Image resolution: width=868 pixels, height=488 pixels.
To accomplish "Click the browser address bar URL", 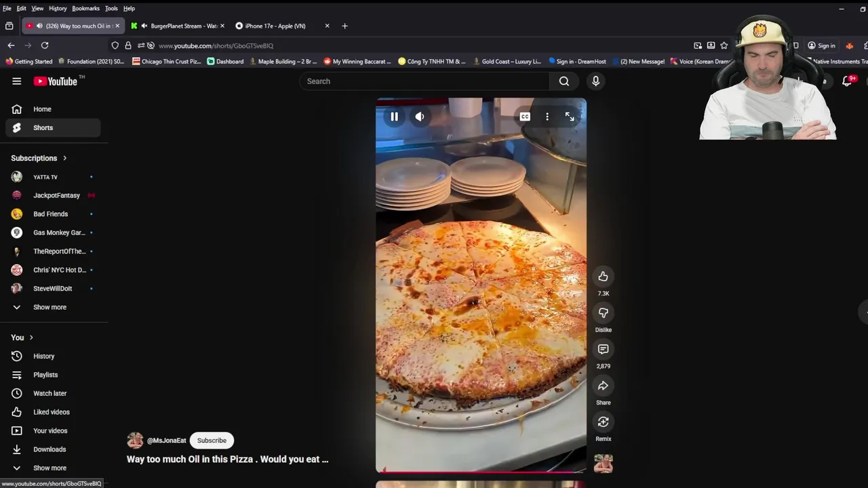I will (x=216, y=45).
